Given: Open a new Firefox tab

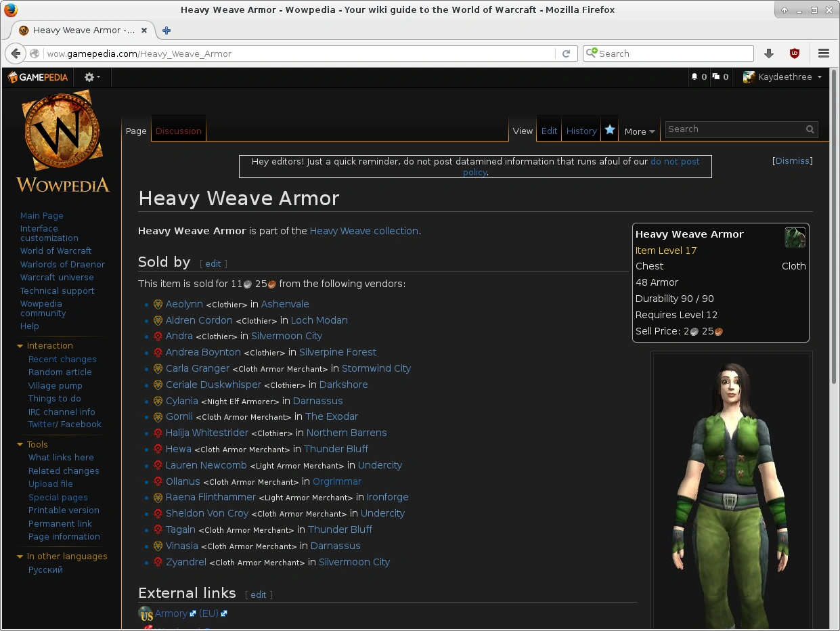Looking at the screenshot, I should (x=167, y=30).
